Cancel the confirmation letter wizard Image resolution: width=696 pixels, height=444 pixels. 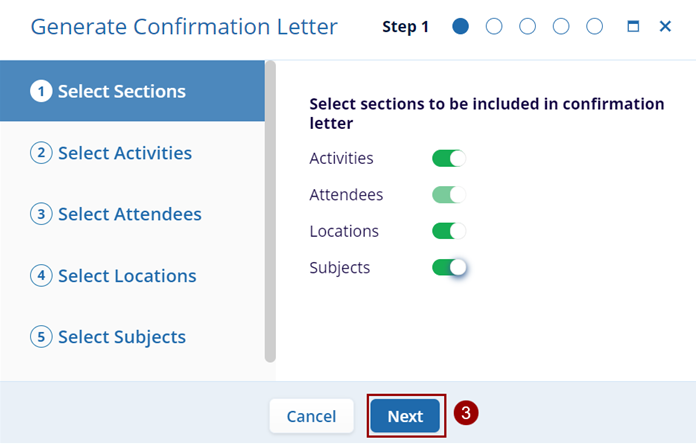pos(311,416)
